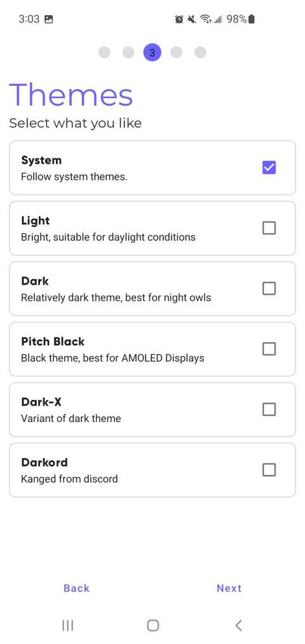Tap the battery icon in status bar

[x=252, y=19]
